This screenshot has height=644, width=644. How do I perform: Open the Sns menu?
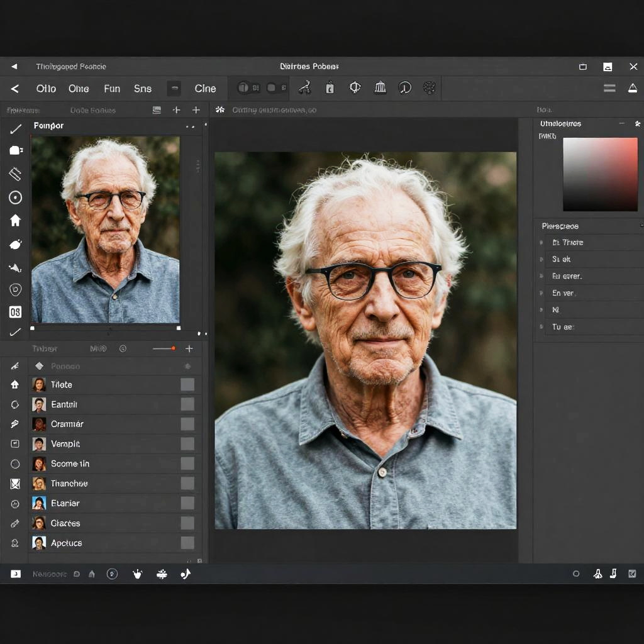click(x=143, y=89)
